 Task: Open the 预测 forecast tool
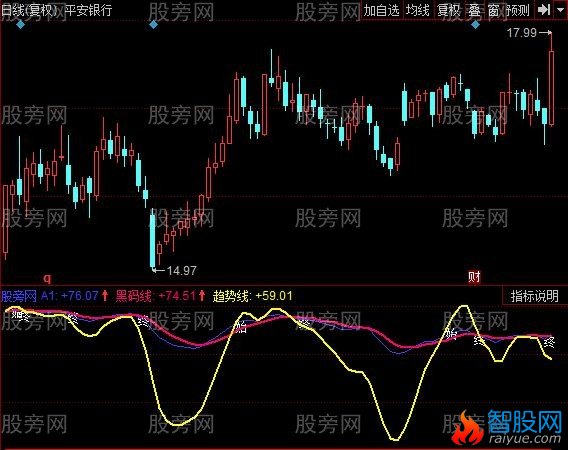(x=518, y=10)
